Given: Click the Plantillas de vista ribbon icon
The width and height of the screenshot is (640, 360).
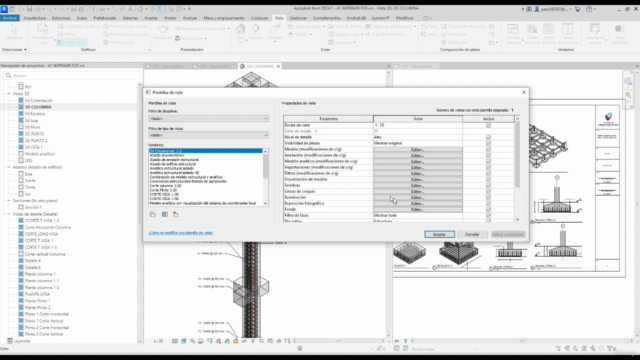Looking at the screenshot, I should tap(43, 29).
